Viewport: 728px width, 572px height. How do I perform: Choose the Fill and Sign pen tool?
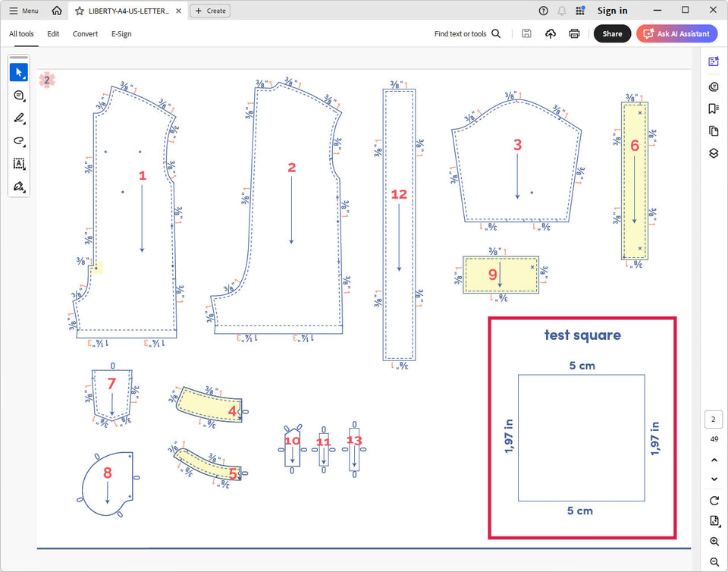18,186
